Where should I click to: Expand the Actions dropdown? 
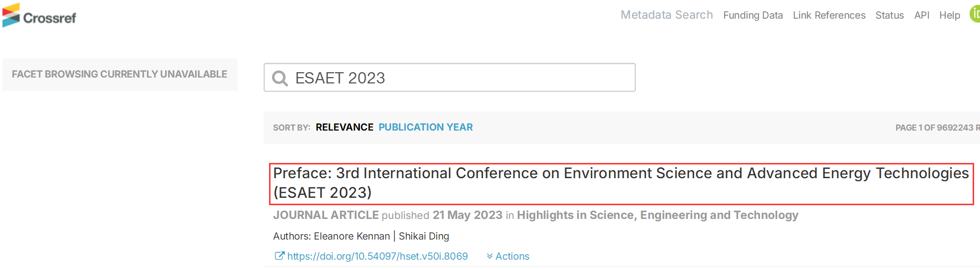tap(508, 256)
